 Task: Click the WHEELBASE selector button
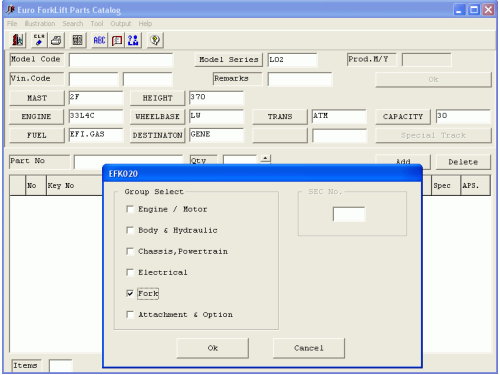(157, 117)
